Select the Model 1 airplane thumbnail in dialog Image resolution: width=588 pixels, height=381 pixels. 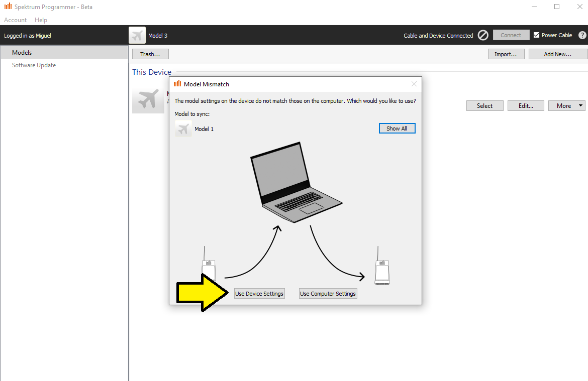pyautogui.click(x=183, y=129)
